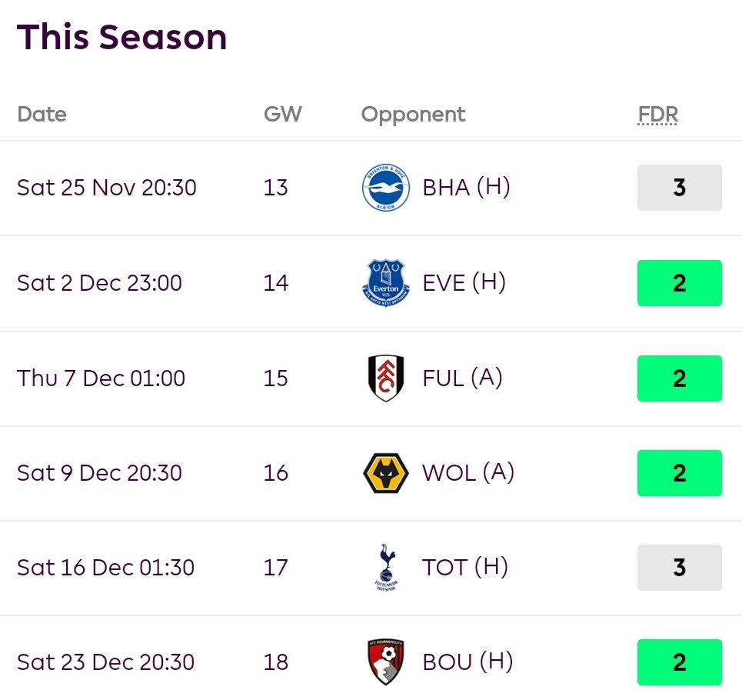Click the Tottenham club crest icon
Screen dimensions: 742x700
[x=384, y=568]
